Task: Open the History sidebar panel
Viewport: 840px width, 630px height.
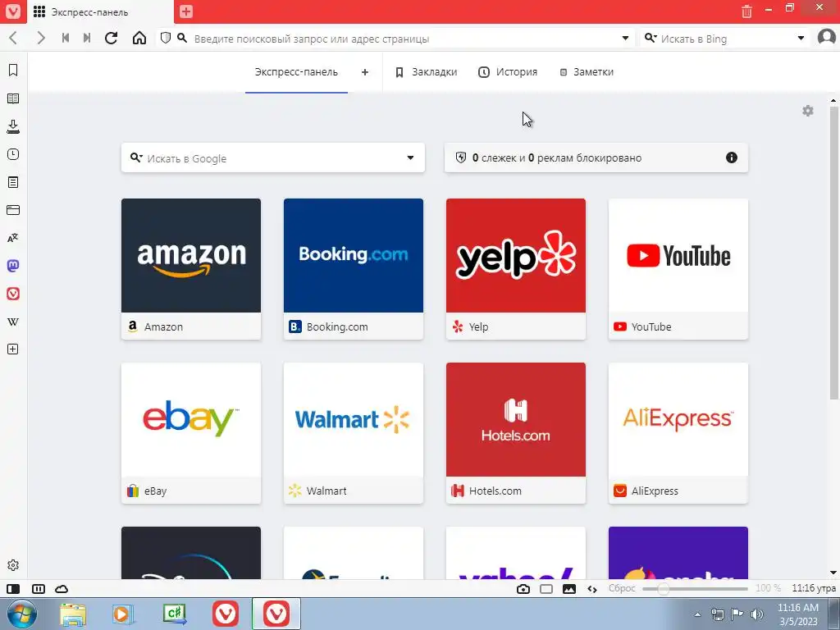Action: click(13, 154)
